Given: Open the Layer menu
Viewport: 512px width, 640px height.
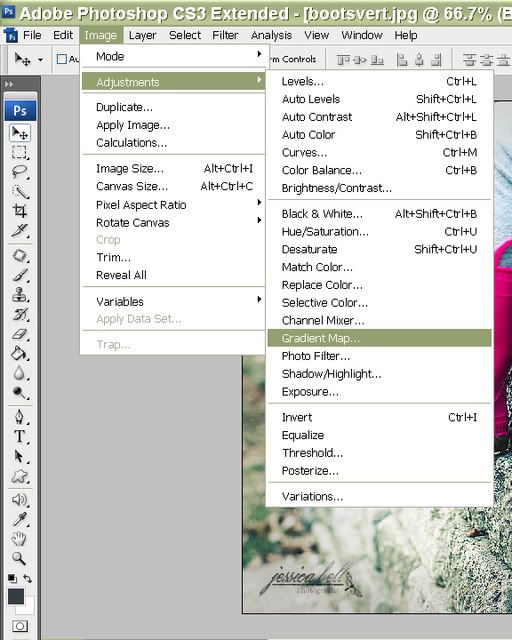Looking at the screenshot, I should point(142,36).
